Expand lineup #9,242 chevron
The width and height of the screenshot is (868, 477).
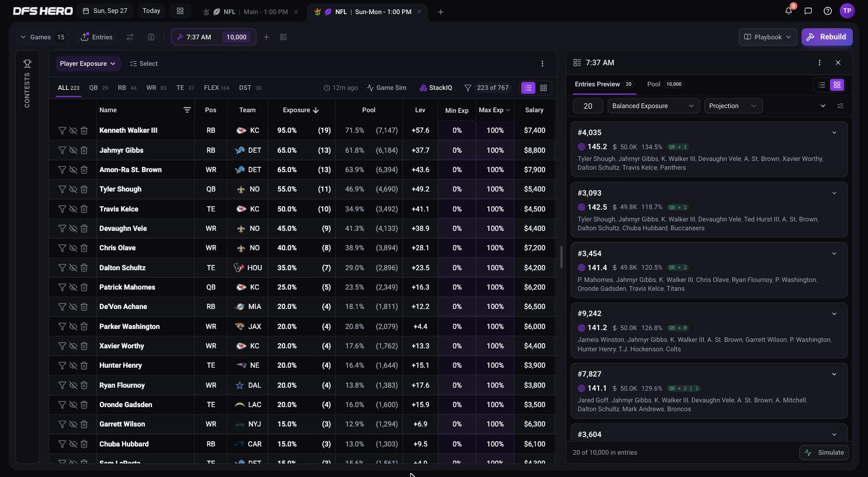pyautogui.click(x=834, y=314)
